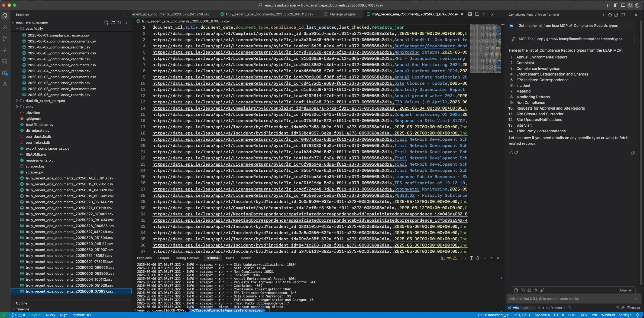Open README.md in the Explorer
644x318 pixels.
coord(36,154)
